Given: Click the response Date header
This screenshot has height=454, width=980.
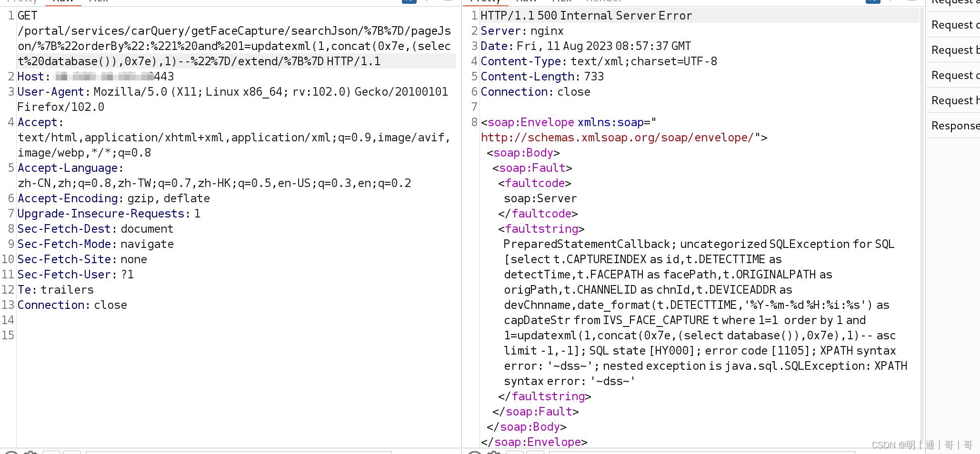Looking at the screenshot, I should point(586,46).
